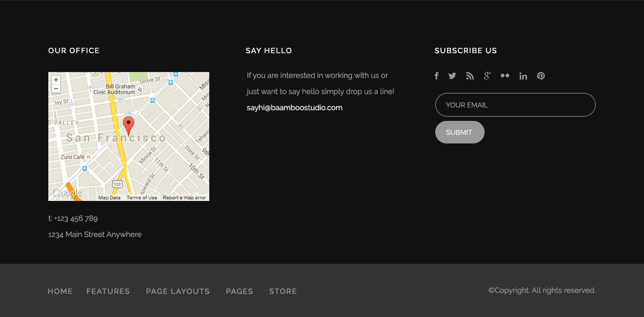
Task: Open Features in footer menu
Action: [x=108, y=291]
